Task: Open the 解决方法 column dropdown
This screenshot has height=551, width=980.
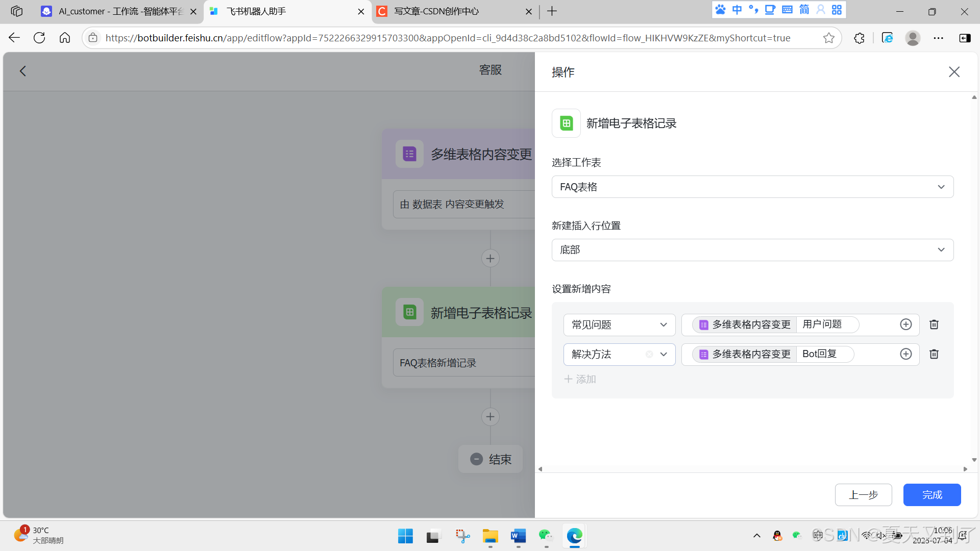Action: pos(664,354)
